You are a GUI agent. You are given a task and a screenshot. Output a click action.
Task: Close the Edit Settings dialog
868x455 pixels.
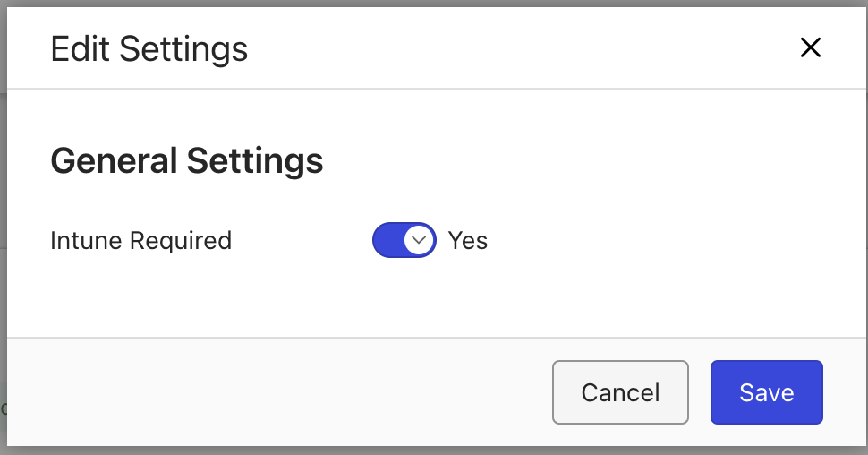click(810, 47)
